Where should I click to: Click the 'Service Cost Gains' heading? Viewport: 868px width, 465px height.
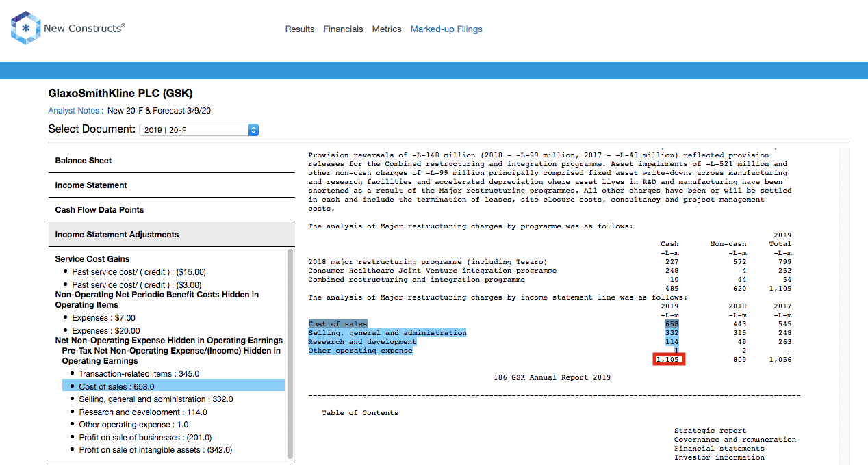pos(92,259)
